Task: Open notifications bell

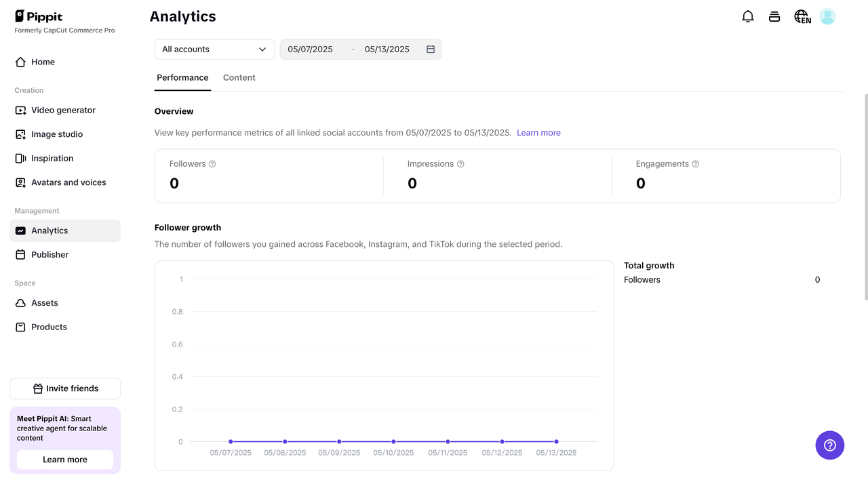Action: [x=748, y=16]
